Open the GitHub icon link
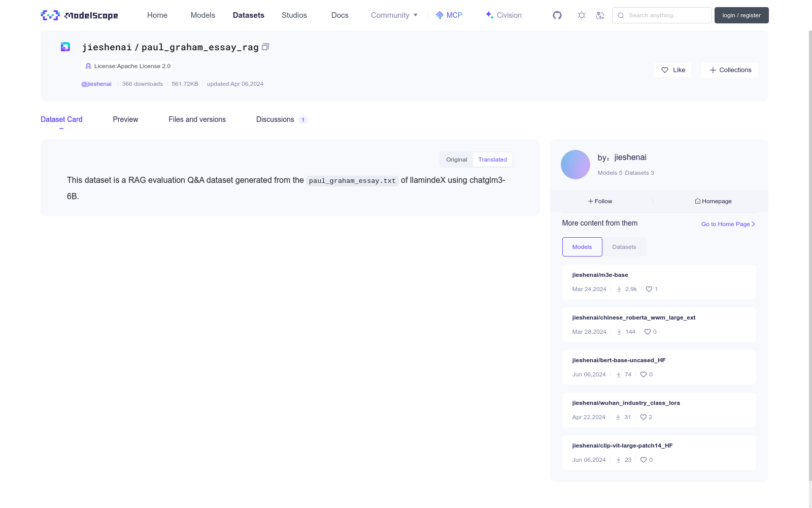 tap(557, 15)
